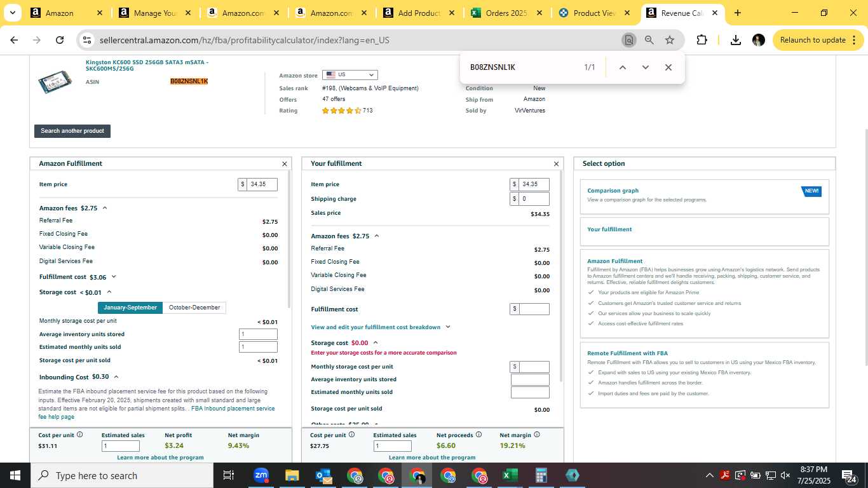Open Excel from taskbar
This screenshot has width=868, height=488.
point(510,475)
